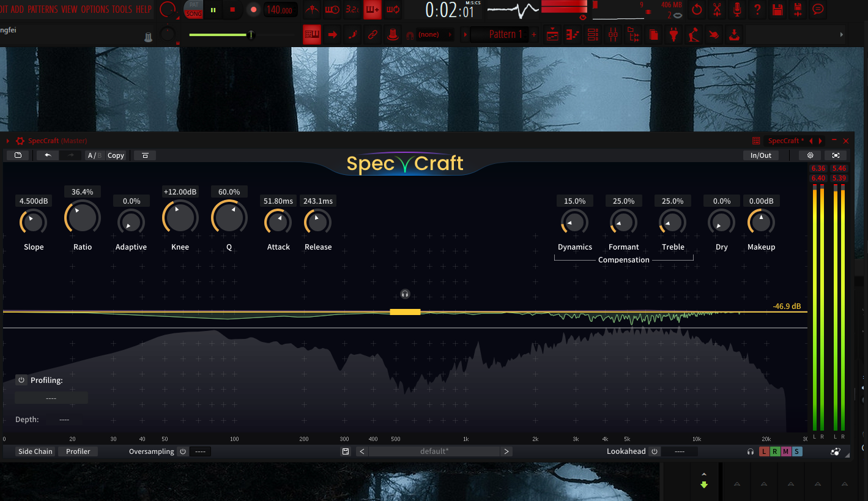Click the In/Out button
The height and width of the screenshot is (501, 868).
click(761, 155)
